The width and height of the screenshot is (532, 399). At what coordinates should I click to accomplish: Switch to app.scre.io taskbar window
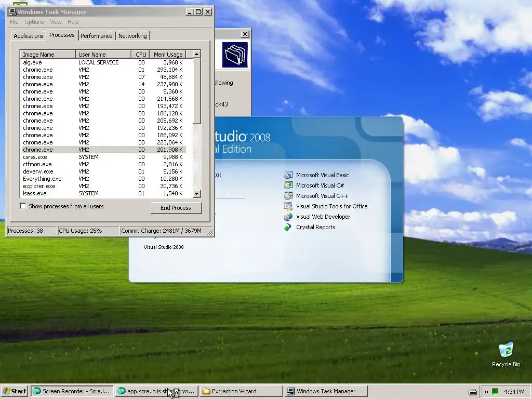click(156, 391)
